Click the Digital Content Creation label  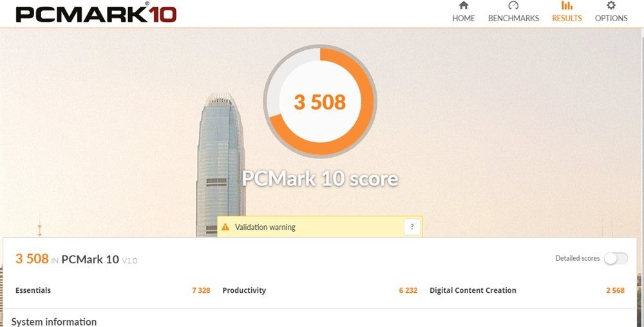click(x=473, y=290)
